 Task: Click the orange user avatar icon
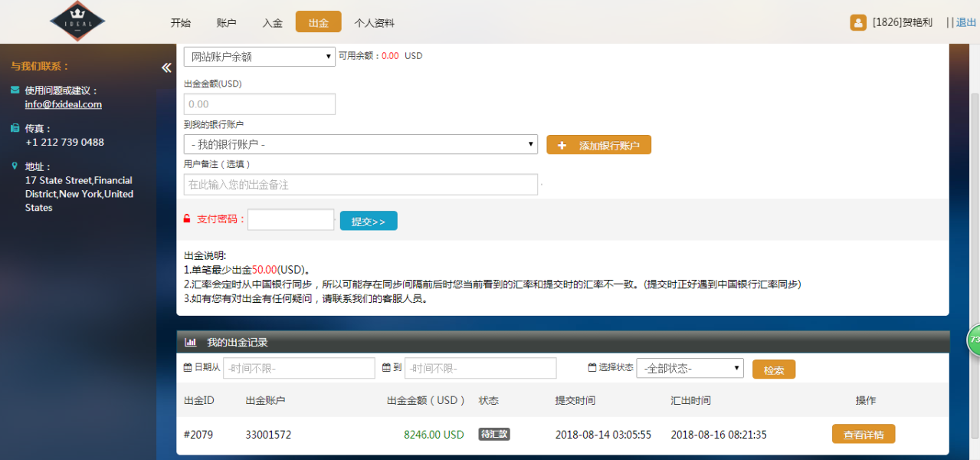point(858,22)
